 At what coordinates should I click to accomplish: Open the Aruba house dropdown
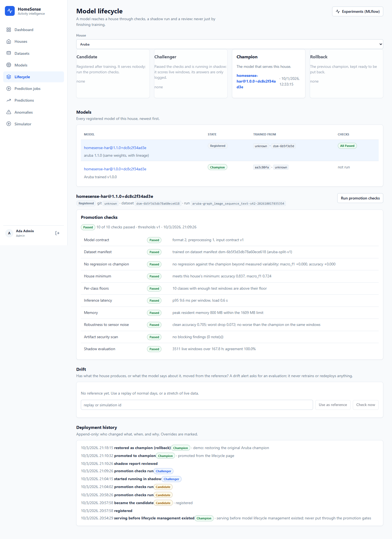point(229,44)
